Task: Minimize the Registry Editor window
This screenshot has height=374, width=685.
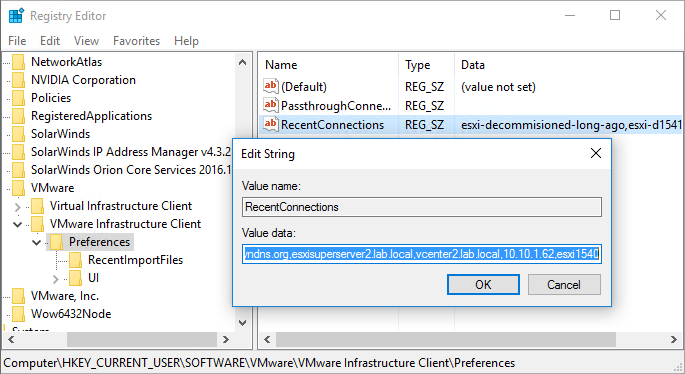Action: [570, 16]
